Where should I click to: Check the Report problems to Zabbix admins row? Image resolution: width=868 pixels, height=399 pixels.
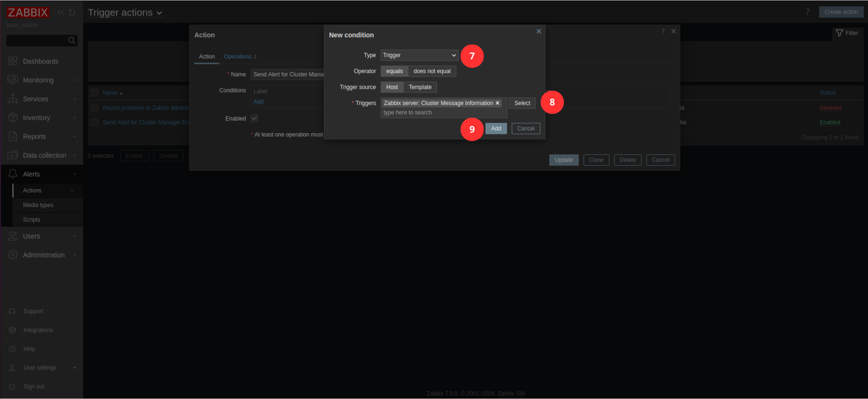click(x=94, y=108)
